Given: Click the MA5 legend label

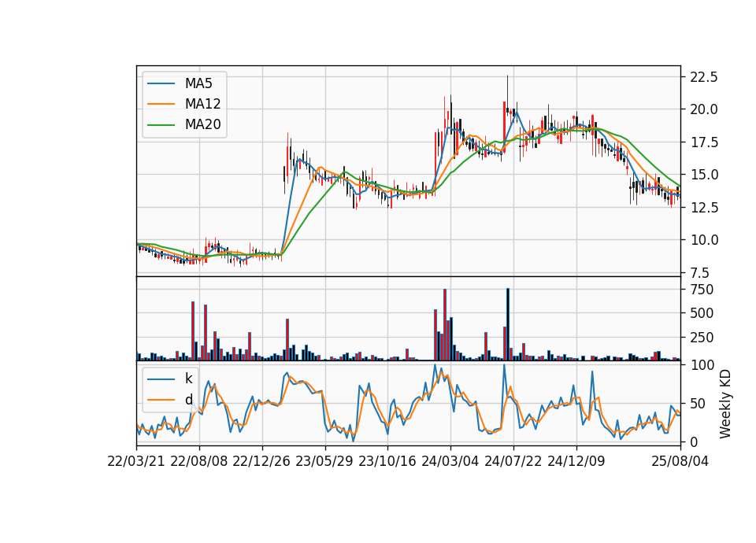Looking at the screenshot, I should click(198, 83).
